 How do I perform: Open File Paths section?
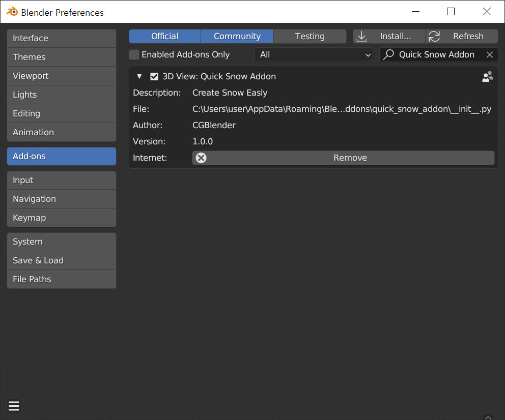(x=62, y=279)
